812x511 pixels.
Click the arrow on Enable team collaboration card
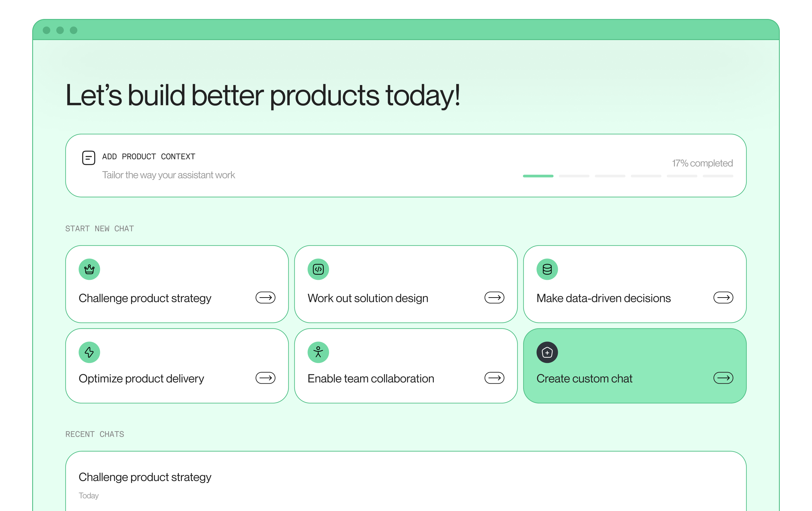pos(494,378)
